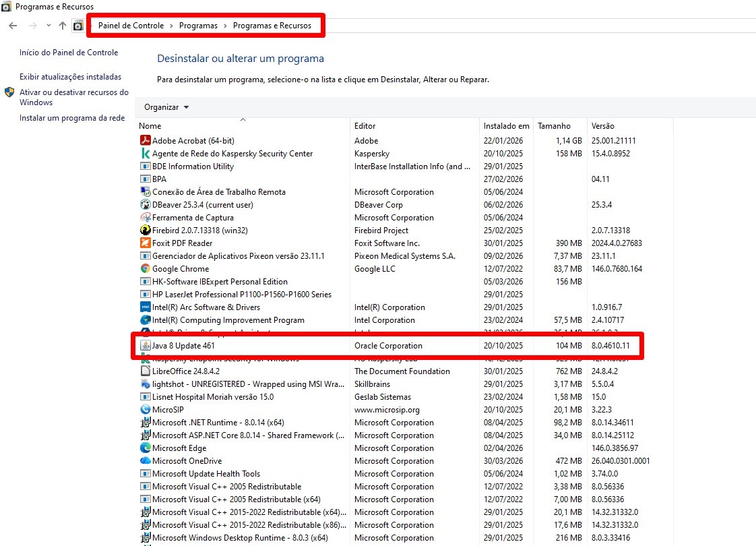Open Painel de Controle from the breadcrumb
This screenshot has height=546, width=756.
click(x=129, y=25)
